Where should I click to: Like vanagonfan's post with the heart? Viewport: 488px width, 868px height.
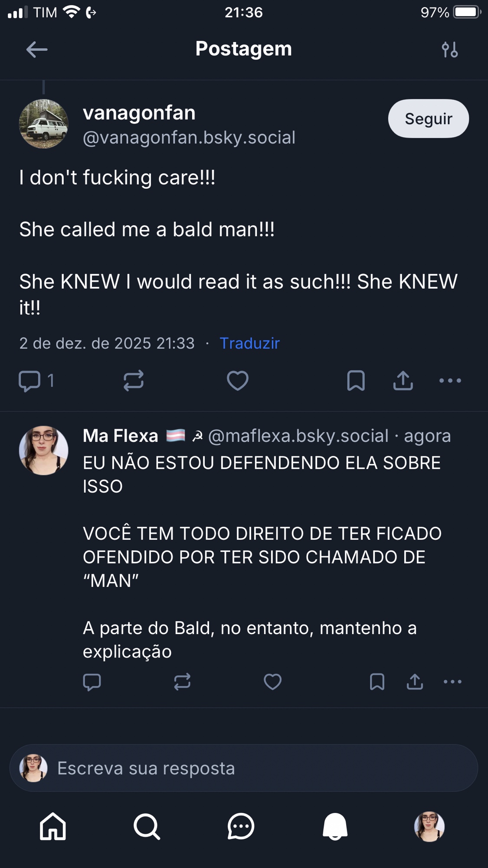pyautogui.click(x=238, y=381)
